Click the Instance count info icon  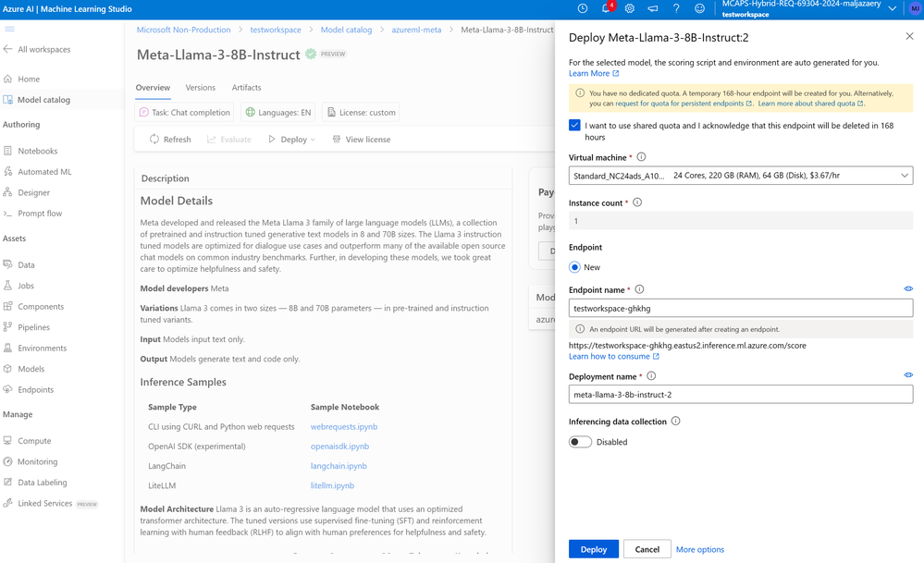pyautogui.click(x=637, y=202)
